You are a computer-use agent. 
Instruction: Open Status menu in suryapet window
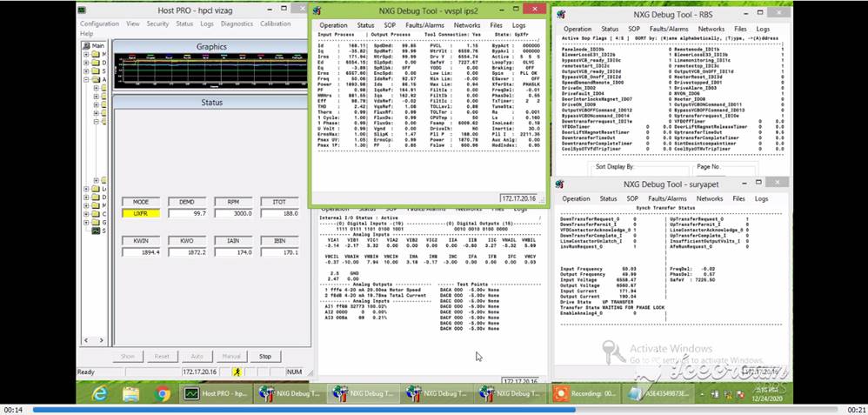coord(608,198)
